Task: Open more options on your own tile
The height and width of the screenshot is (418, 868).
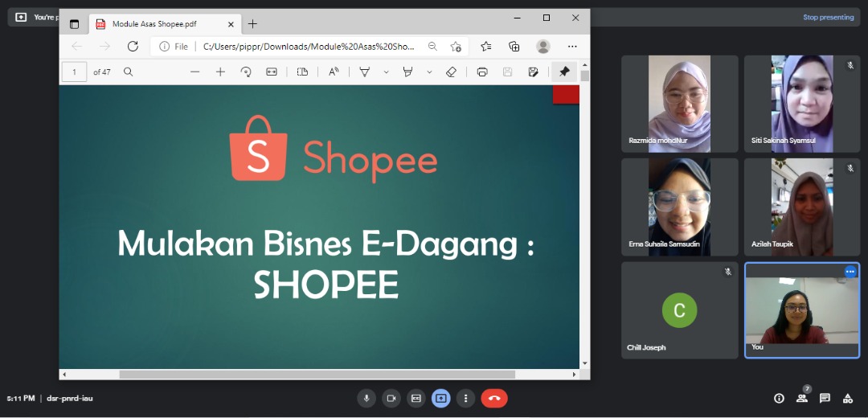Action: [x=850, y=272]
